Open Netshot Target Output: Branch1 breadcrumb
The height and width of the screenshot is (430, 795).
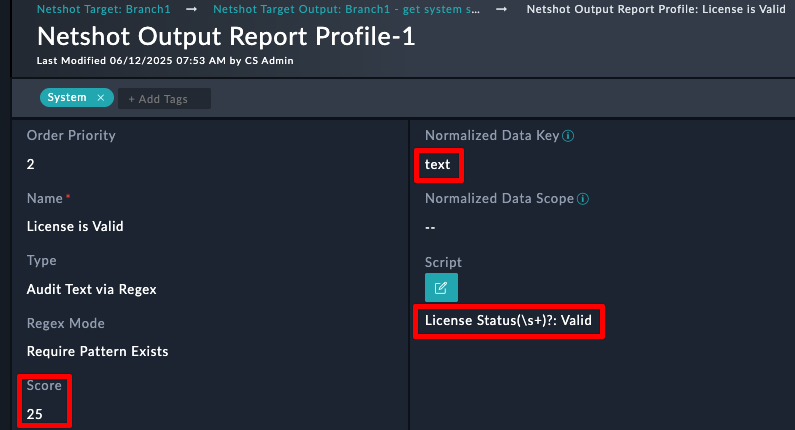[x=346, y=9]
